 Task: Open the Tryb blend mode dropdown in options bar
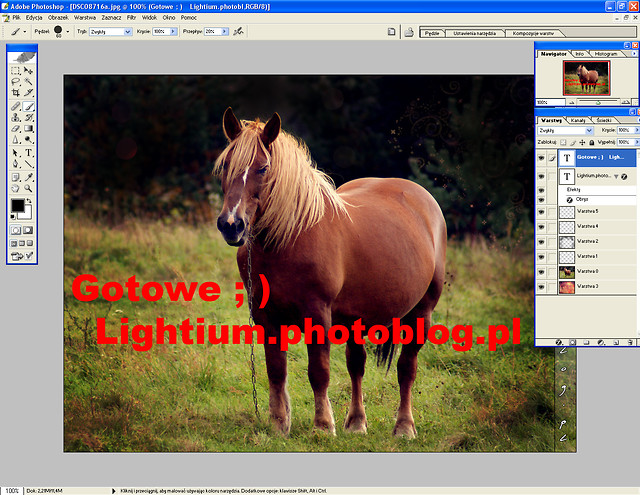point(128,31)
